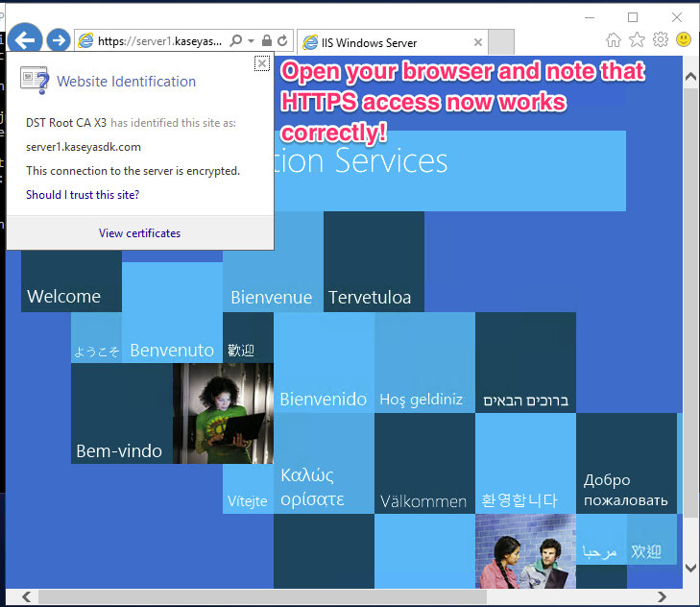Click the smiley feedback icon
Screen dimensions: 700x607
(684, 39)
